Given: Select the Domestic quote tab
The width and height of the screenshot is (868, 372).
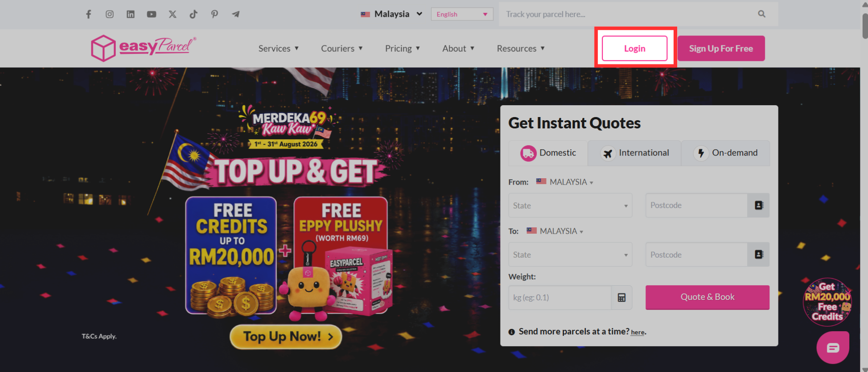Looking at the screenshot, I should point(548,153).
